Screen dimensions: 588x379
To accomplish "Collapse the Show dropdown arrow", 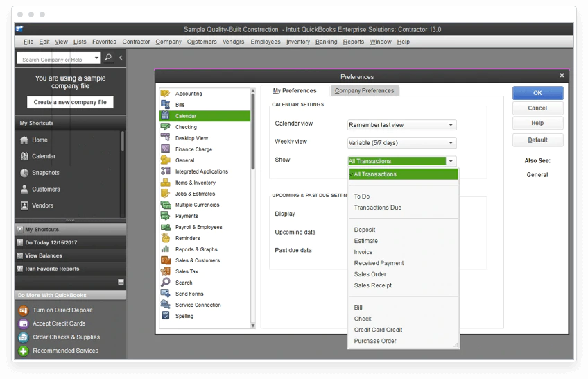I will click(x=451, y=161).
